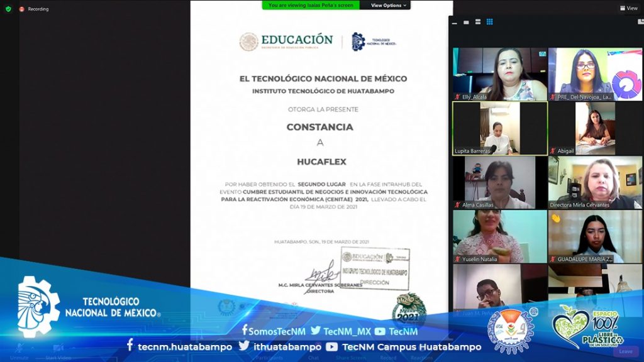Click the TecNM gear logo atop the certificate
The image size is (644, 362).
coord(358,42)
